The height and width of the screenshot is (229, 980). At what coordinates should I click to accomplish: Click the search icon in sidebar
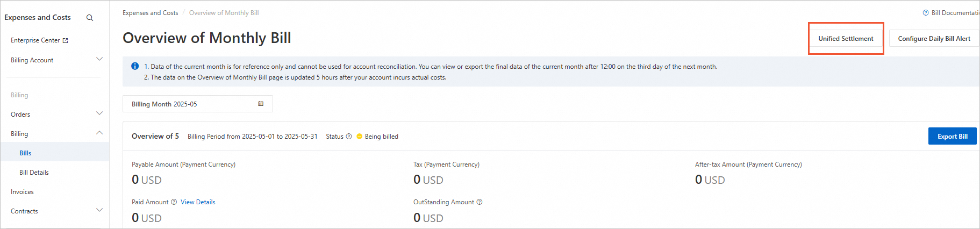point(90,18)
